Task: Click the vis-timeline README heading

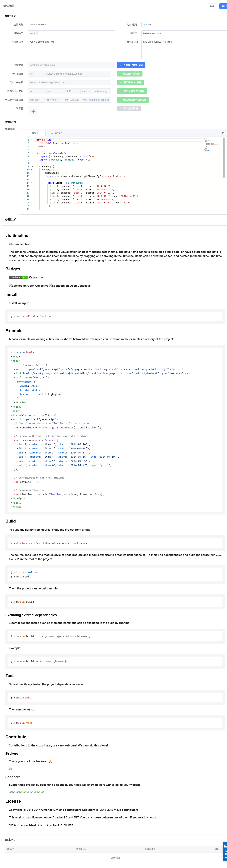Action: [x=17, y=236]
